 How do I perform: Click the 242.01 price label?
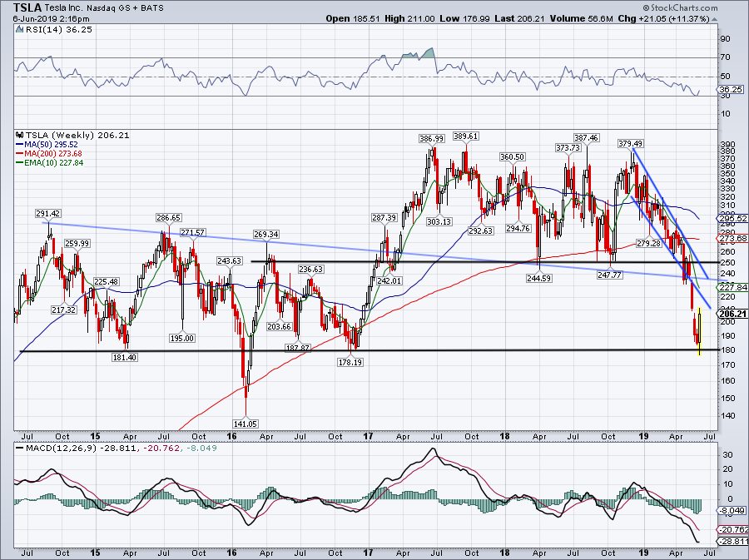(389, 280)
